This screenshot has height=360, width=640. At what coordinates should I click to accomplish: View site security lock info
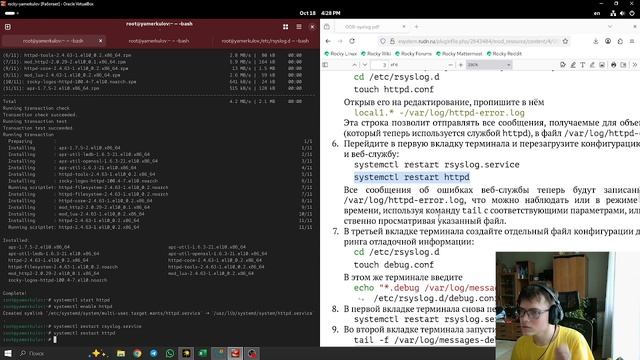[x=392, y=41]
